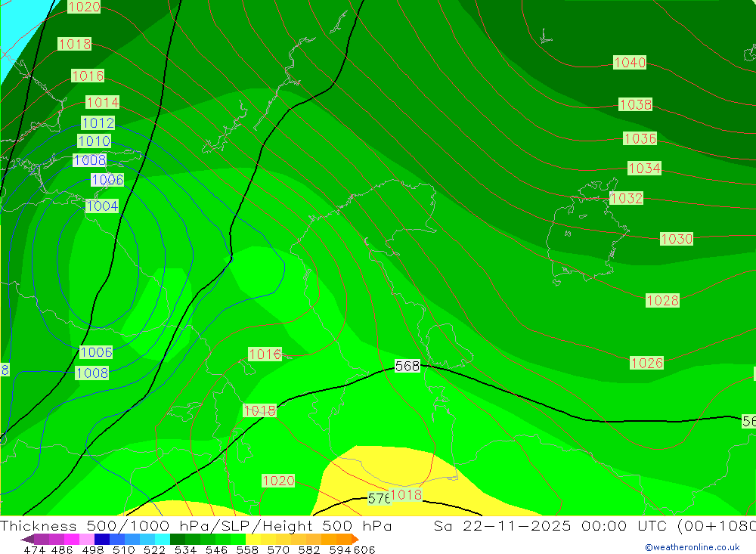Click the 1014 isobar label

pyautogui.click(x=103, y=102)
